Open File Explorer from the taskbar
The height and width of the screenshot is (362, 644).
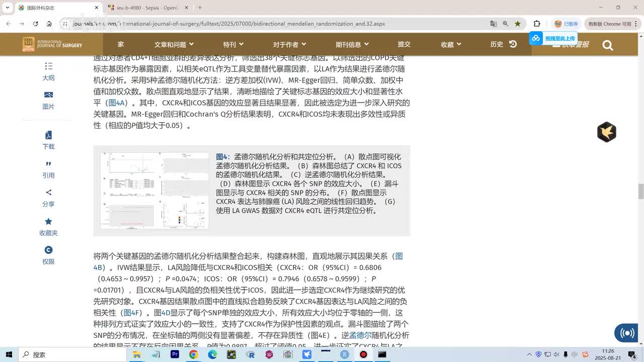136,354
